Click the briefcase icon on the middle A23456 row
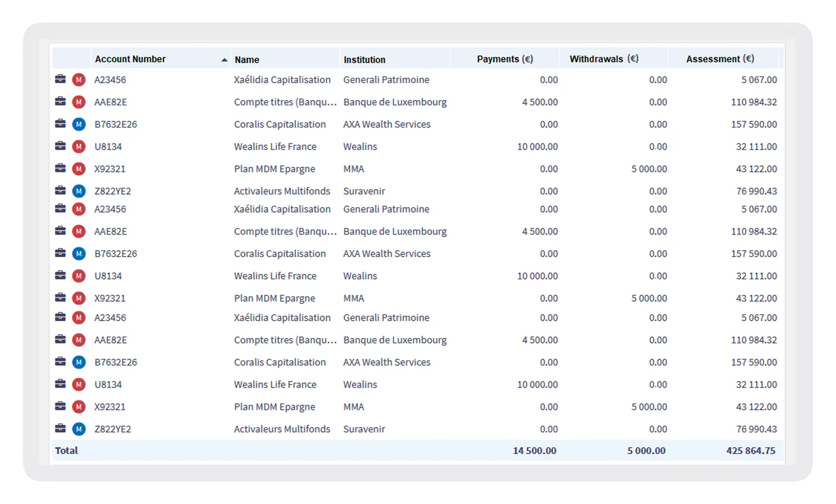Screen dimensions: 836x504 point(60,208)
